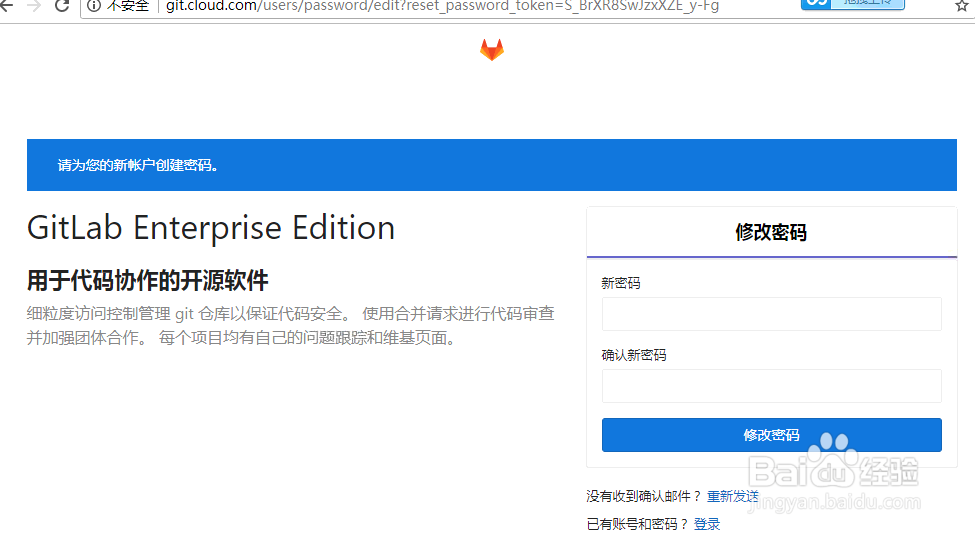
Task: Click the 新密码 input field
Action: (x=771, y=313)
